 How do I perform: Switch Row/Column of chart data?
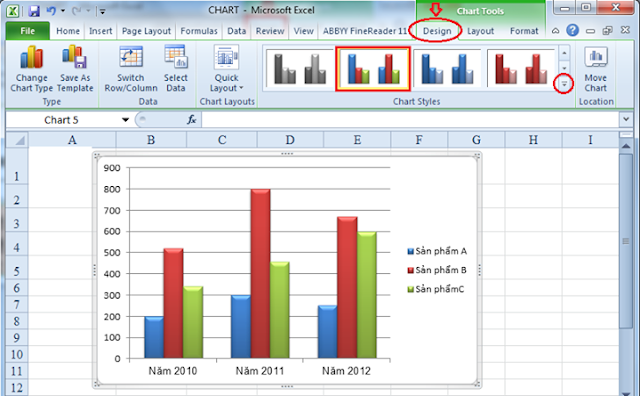point(131,69)
